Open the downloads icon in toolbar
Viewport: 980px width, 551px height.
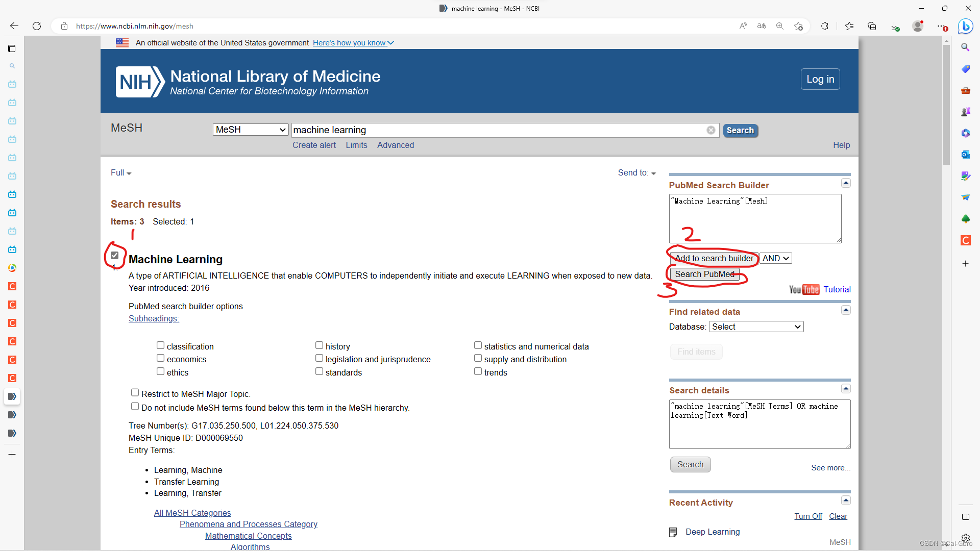(x=895, y=26)
